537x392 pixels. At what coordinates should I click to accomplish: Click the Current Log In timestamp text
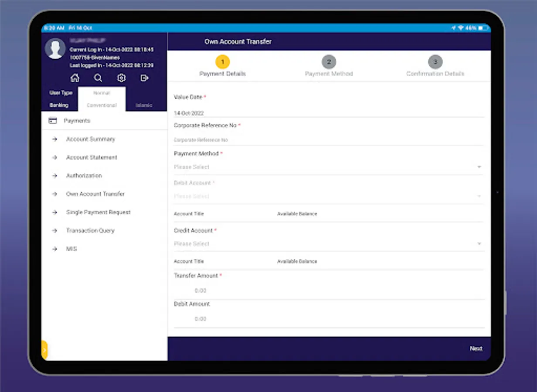click(x=112, y=50)
